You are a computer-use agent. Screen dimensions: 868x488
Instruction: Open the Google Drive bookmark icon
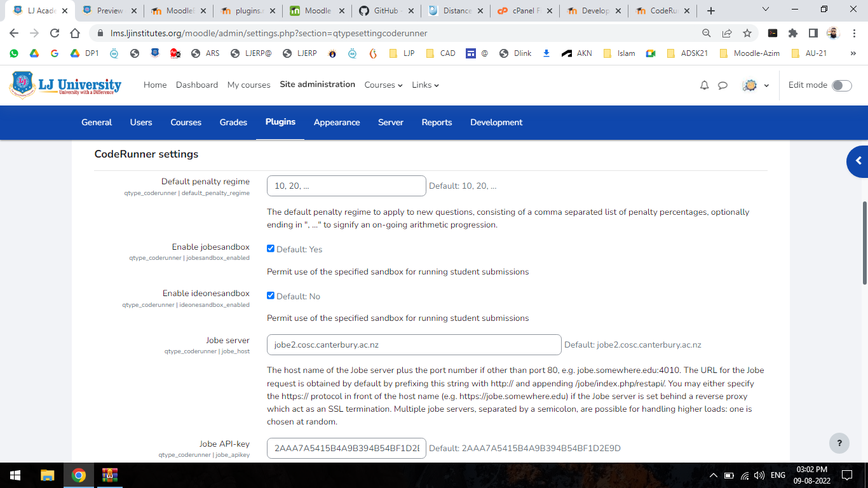pyautogui.click(x=34, y=53)
